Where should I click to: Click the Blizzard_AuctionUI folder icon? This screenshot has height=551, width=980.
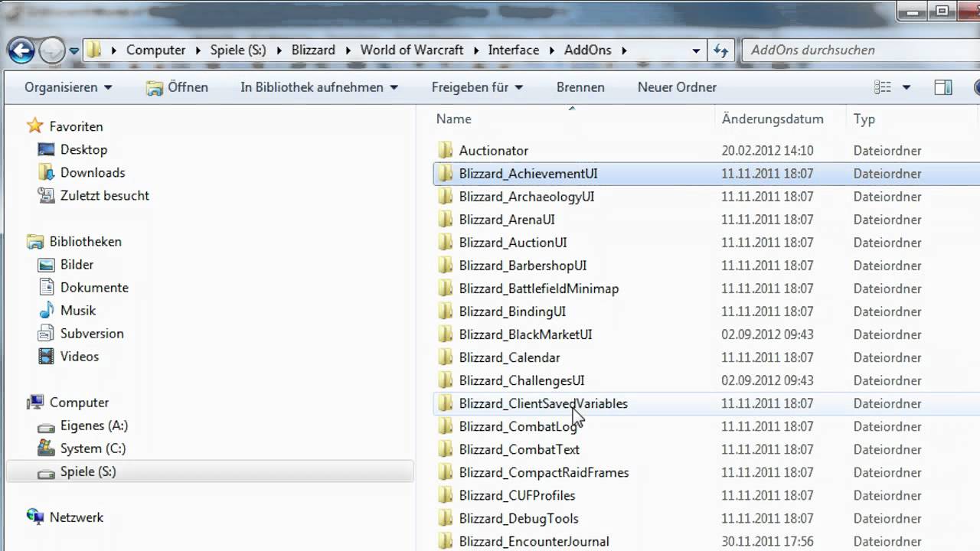pyautogui.click(x=446, y=243)
